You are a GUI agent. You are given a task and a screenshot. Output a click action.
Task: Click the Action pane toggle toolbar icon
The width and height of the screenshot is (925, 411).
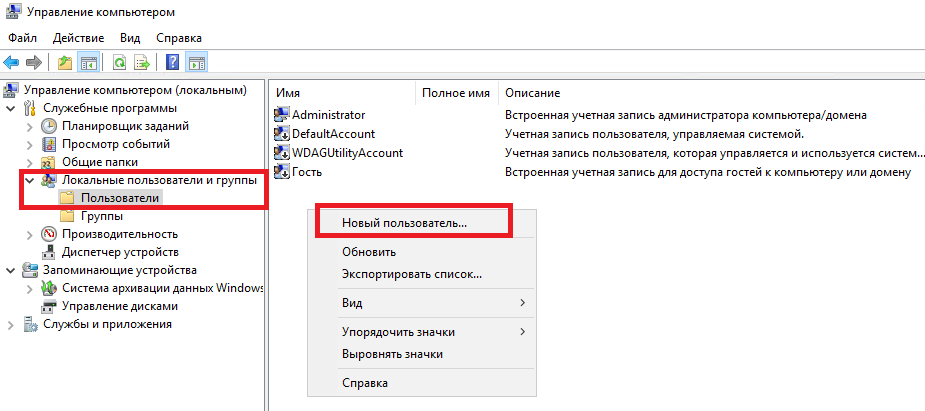(197, 62)
